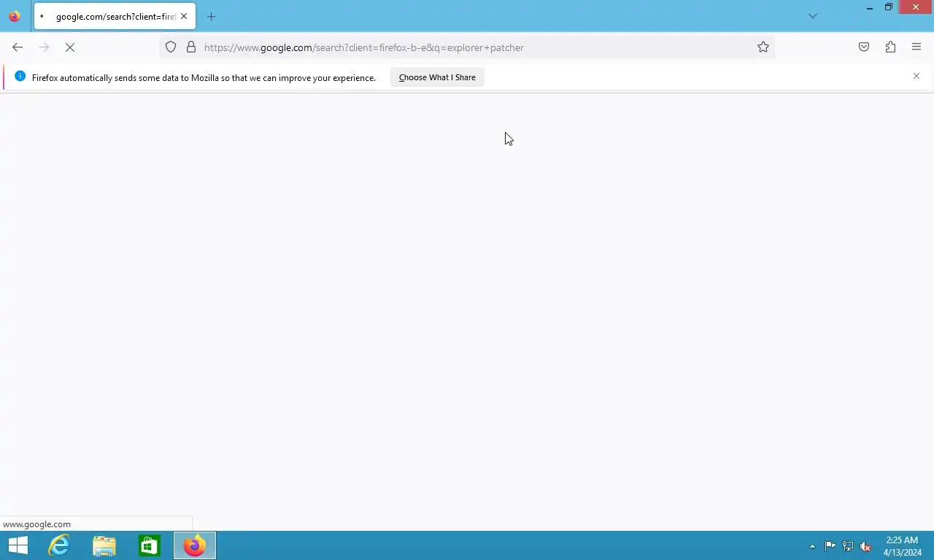934x560 pixels.
Task: Open the Extensions panel
Action: point(890,47)
